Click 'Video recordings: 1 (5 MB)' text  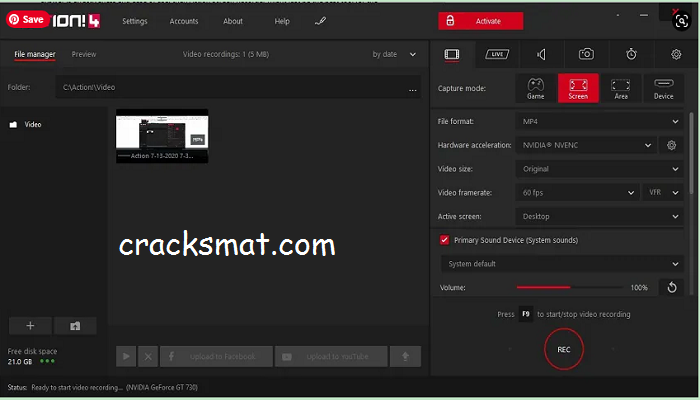point(226,54)
